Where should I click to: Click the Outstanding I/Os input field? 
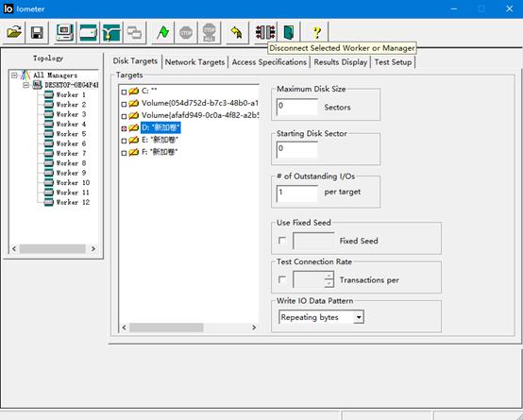(x=297, y=193)
